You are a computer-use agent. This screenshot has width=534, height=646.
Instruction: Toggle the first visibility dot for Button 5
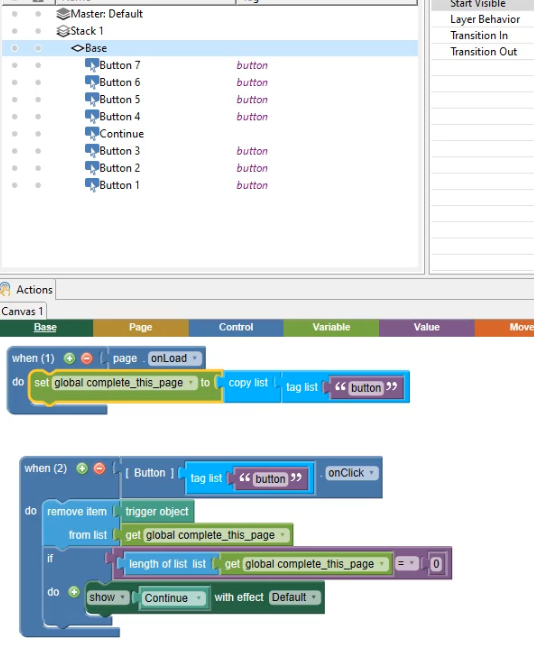pyautogui.click(x=15, y=99)
